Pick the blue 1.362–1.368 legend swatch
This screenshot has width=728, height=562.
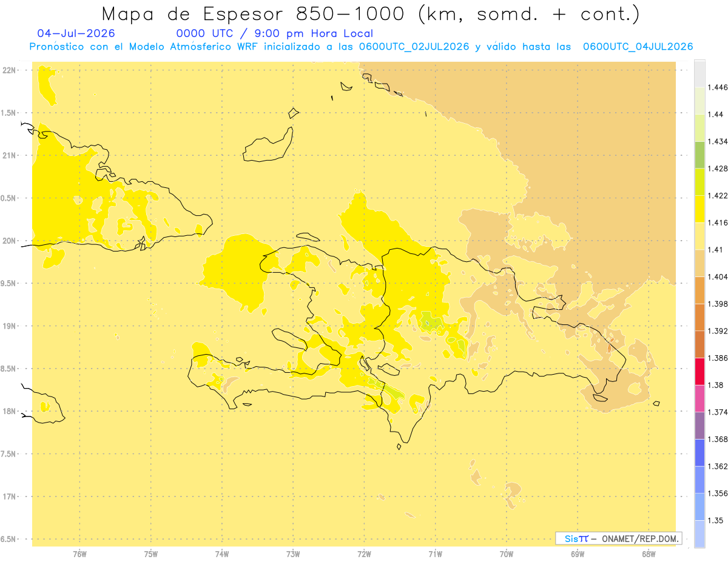click(x=699, y=452)
